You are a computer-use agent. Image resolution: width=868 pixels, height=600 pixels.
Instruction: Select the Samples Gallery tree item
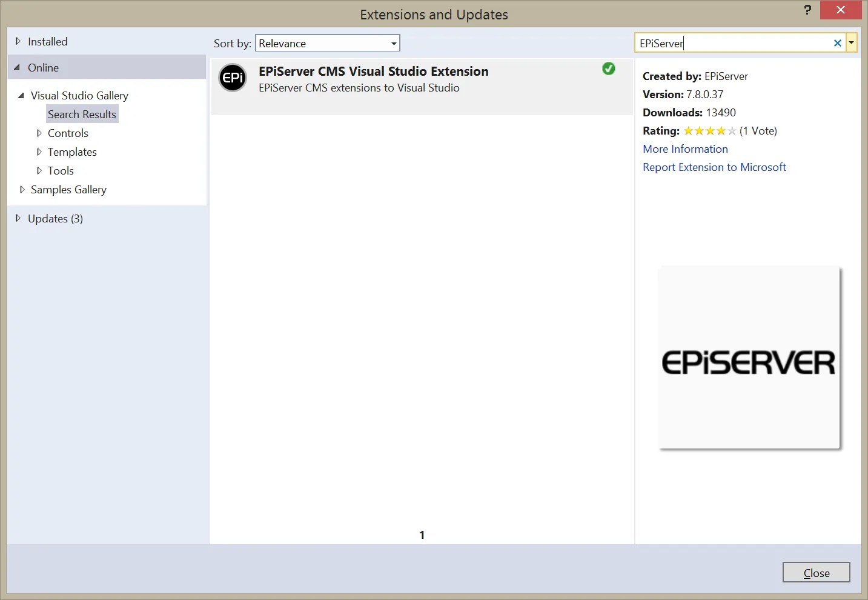(x=68, y=189)
